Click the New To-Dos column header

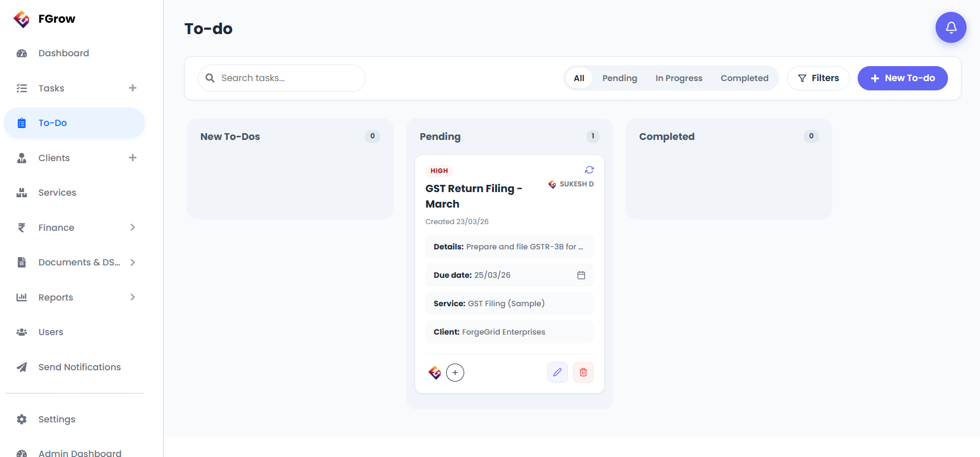[x=230, y=136]
